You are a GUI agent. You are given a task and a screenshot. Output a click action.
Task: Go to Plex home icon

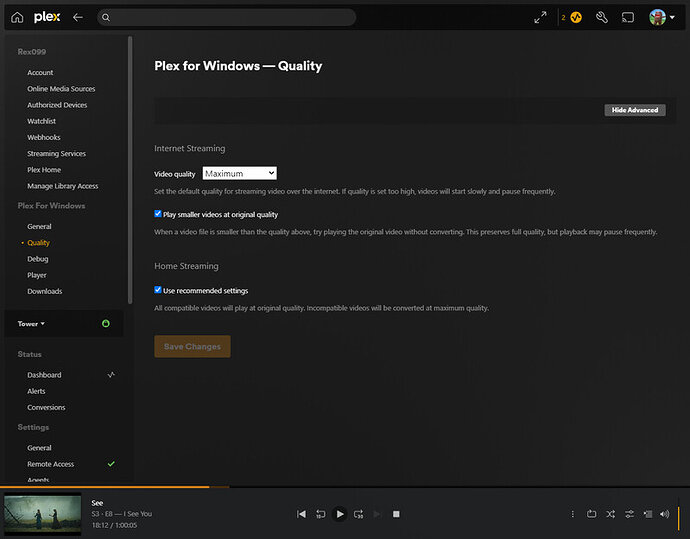pos(17,18)
